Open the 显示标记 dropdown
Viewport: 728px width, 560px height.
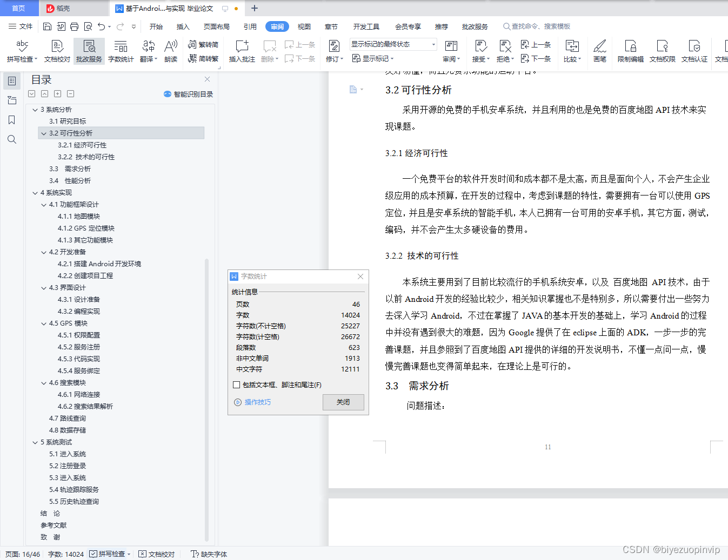pyautogui.click(x=373, y=58)
